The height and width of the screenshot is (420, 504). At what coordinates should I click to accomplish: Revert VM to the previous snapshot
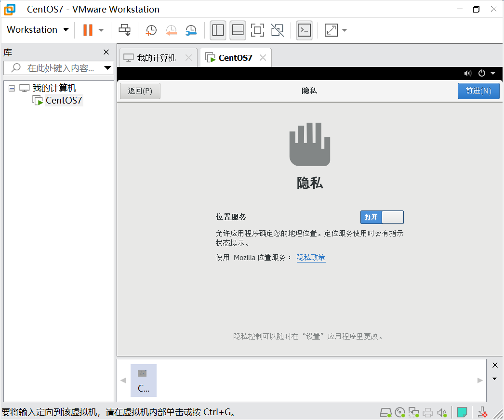tap(172, 30)
